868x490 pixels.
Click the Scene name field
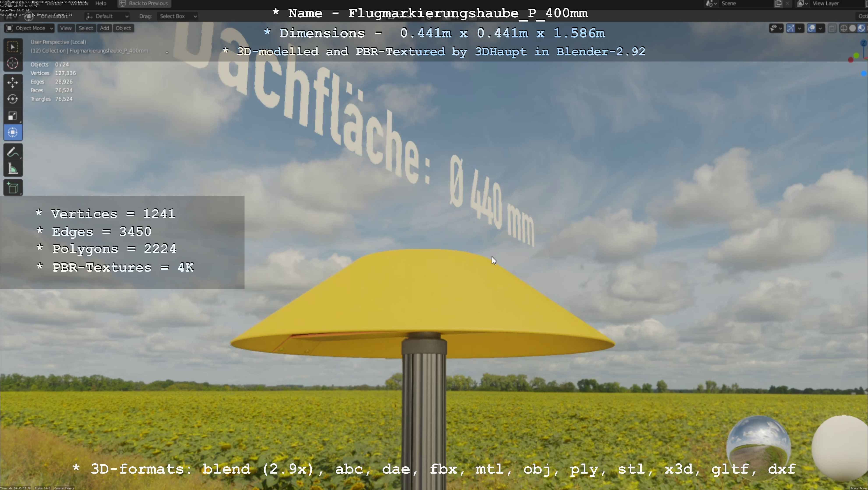click(x=746, y=3)
